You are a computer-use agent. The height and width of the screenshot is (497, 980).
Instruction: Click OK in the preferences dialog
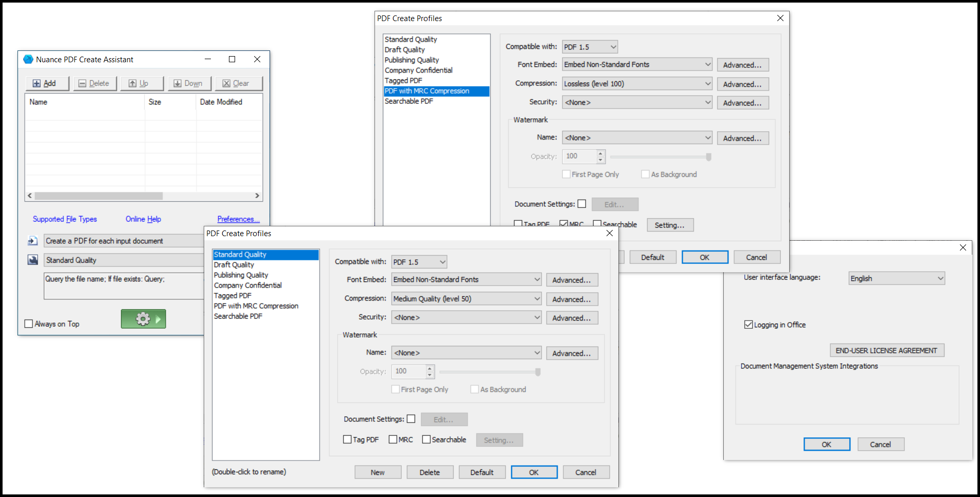pyautogui.click(x=827, y=445)
